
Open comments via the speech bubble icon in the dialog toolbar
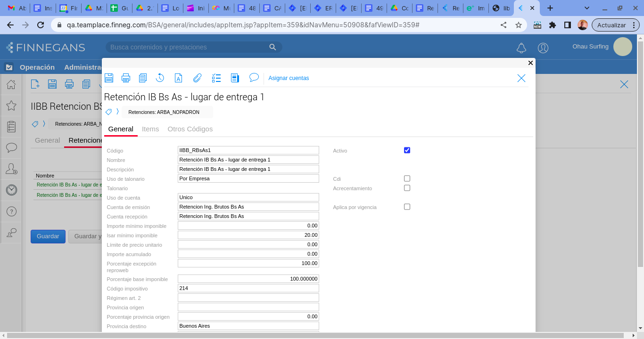tap(254, 78)
